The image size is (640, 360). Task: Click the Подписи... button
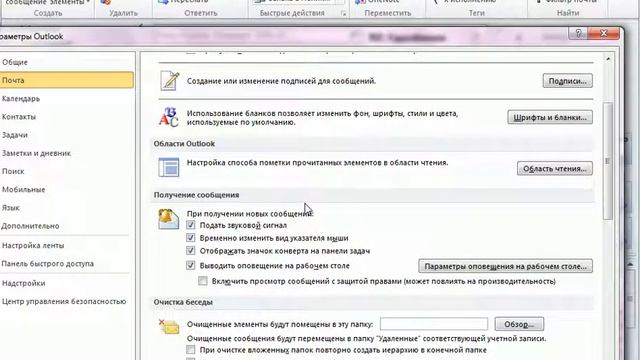click(567, 81)
